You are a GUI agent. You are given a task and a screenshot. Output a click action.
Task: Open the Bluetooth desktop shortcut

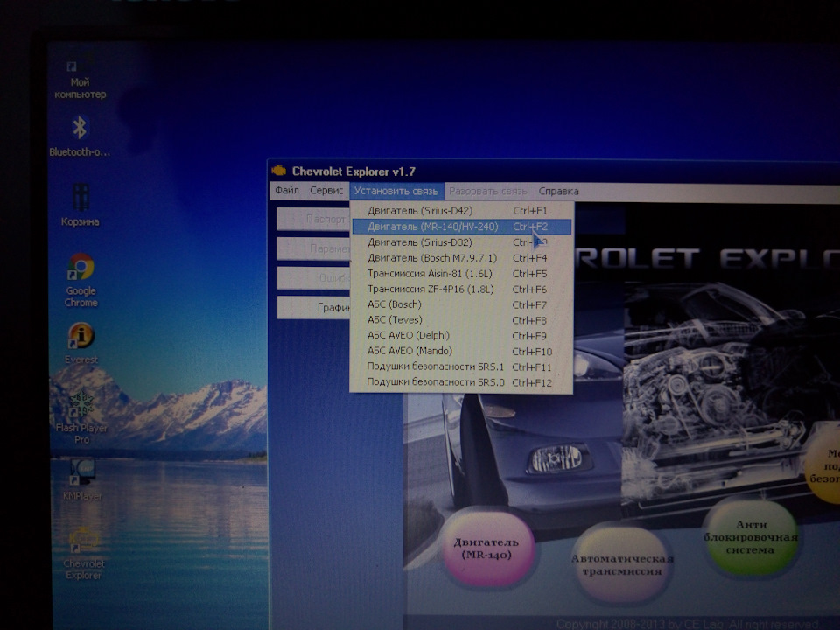(80, 136)
